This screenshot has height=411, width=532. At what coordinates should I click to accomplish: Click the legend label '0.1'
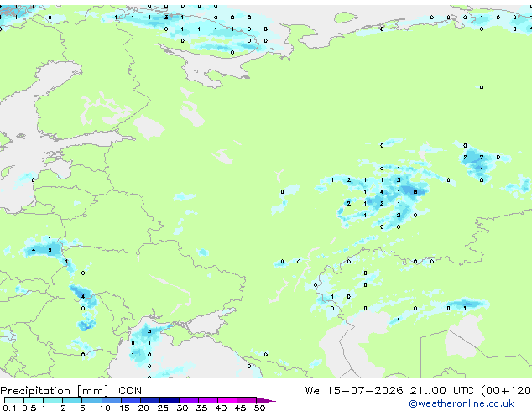tap(9, 408)
